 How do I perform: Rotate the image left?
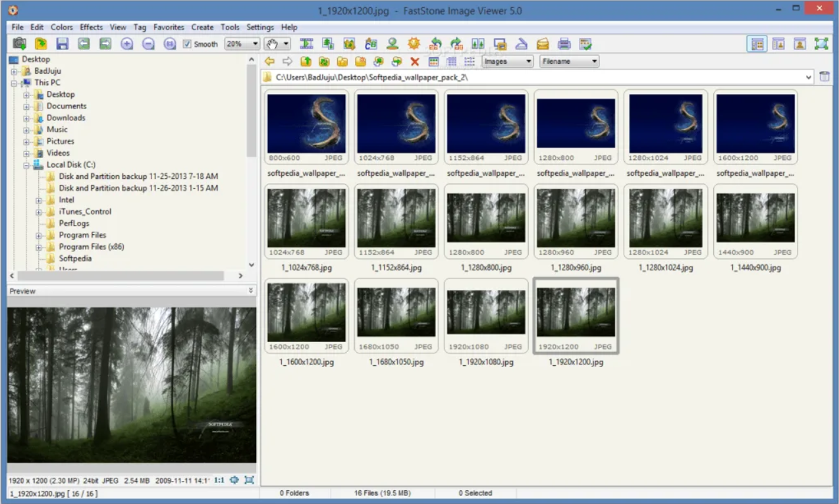435,43
